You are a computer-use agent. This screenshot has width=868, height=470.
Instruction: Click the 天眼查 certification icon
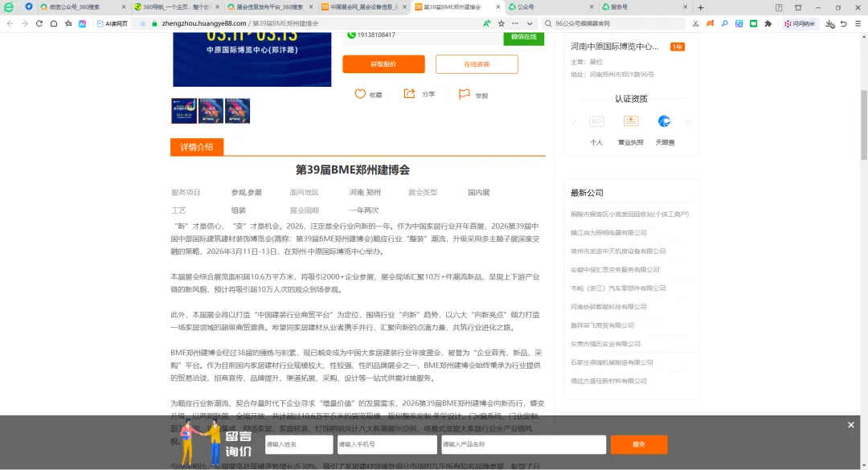click(x=665, y=121)
